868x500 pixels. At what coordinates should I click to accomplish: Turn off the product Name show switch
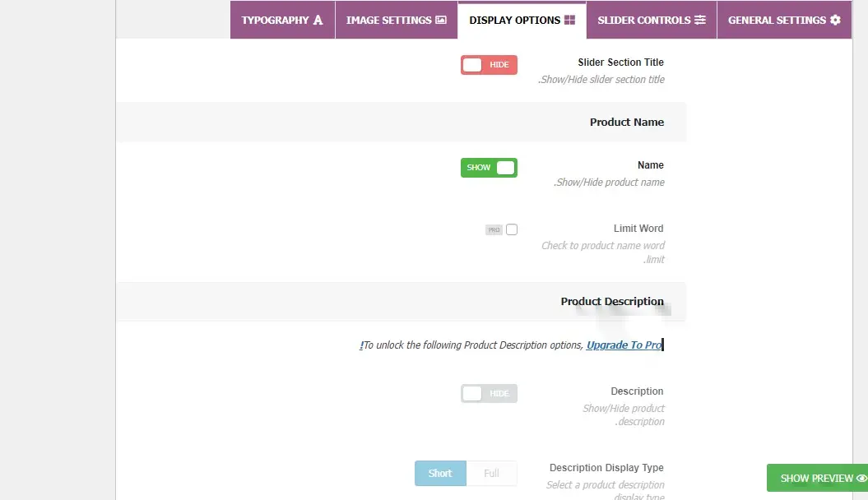[x=489, y=168]
